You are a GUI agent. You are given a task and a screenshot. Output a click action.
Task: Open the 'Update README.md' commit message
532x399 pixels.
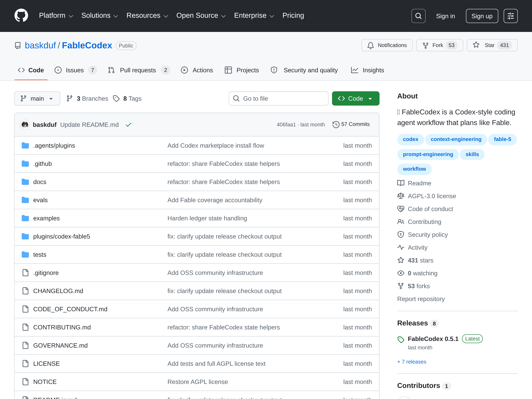[89, 125]
